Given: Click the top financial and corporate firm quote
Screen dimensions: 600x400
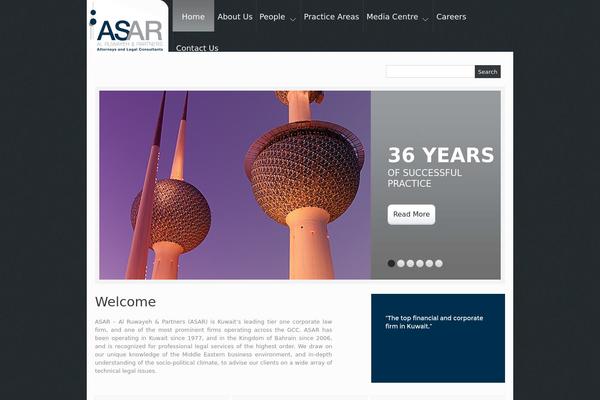Looking at the screenshot, I should pos(434,322).
